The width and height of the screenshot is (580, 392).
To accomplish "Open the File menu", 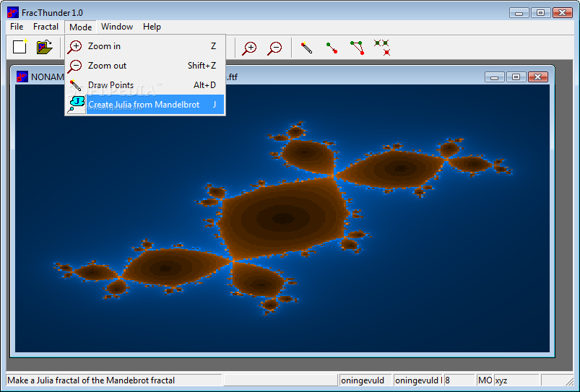I will point(17,27).
